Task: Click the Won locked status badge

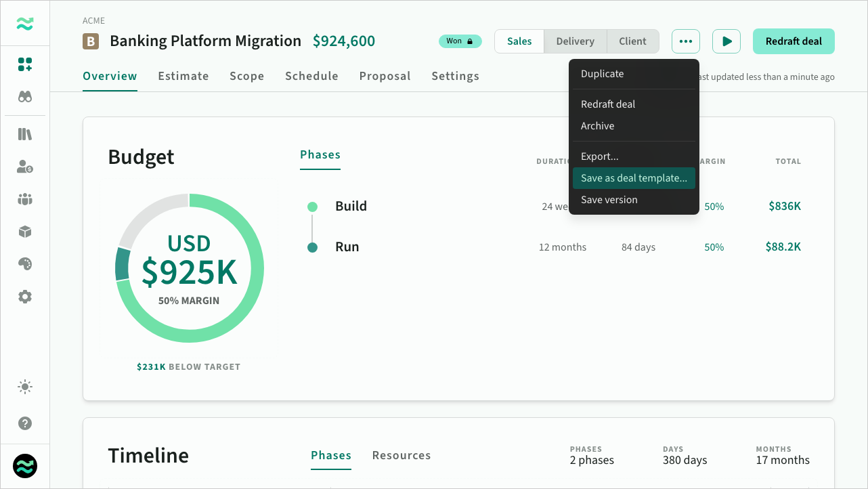Action: coord(460,41)
